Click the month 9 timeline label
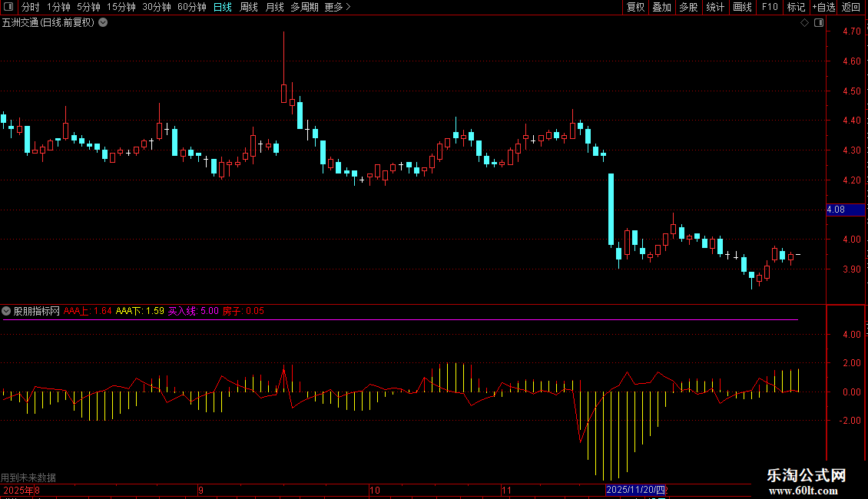Screen dimensions: 868x499 tap(201, 490)
